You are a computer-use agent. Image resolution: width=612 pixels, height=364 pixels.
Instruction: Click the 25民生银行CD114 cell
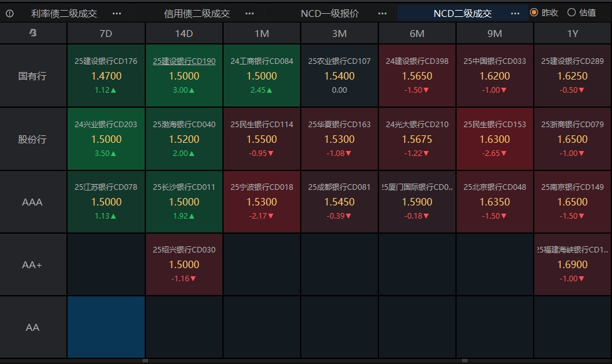[261, 138]
